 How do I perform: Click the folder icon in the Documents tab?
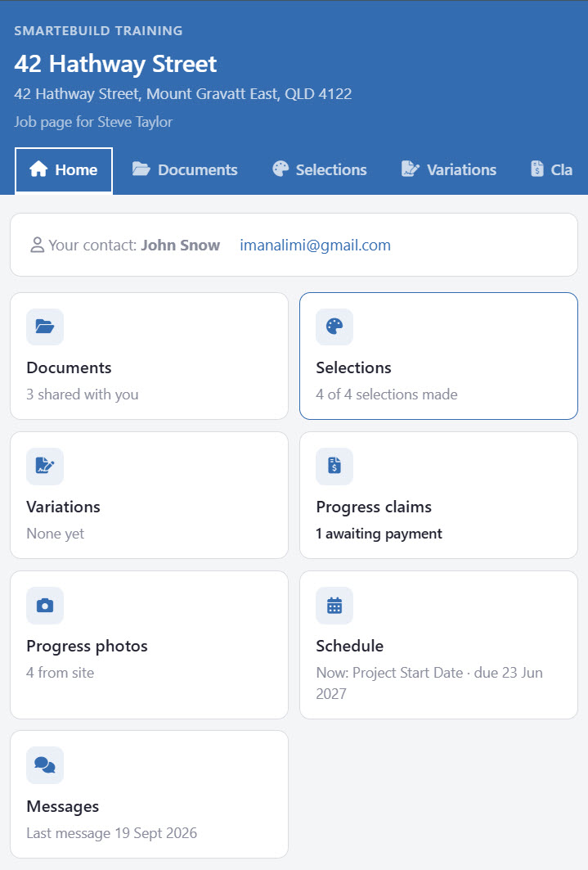click(141, 169)
